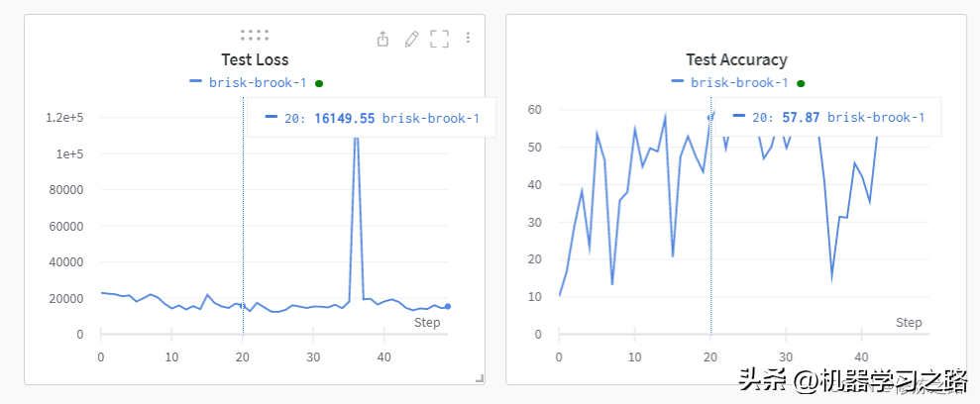Click the end data point on Test Loss line
The width and height of the screenshot is (980, 404).
448,306
